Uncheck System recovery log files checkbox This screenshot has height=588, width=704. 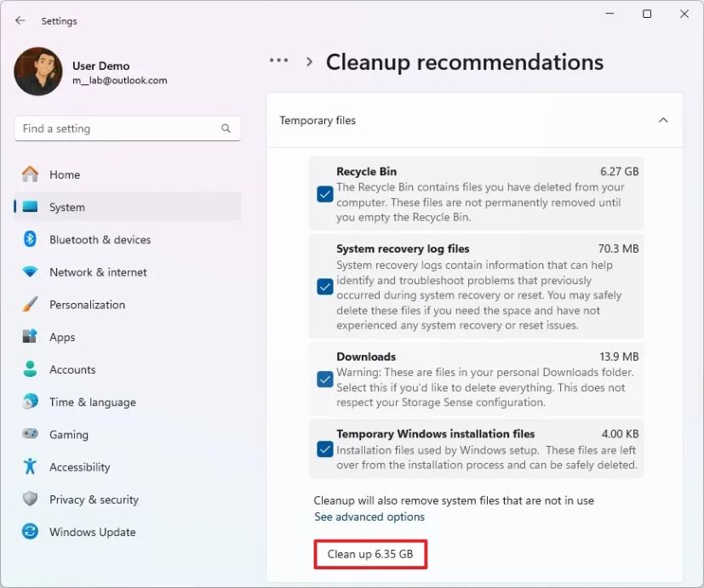[324, 287]
